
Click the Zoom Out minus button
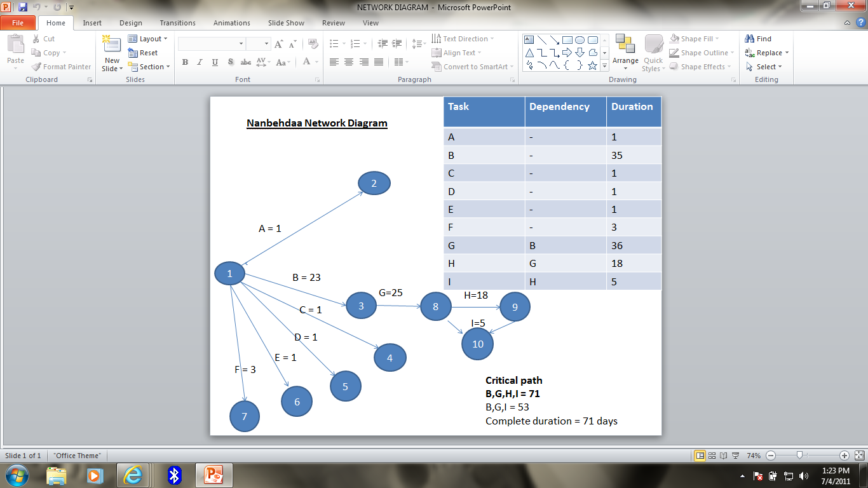pyautogui.click(x=770, y=456)
